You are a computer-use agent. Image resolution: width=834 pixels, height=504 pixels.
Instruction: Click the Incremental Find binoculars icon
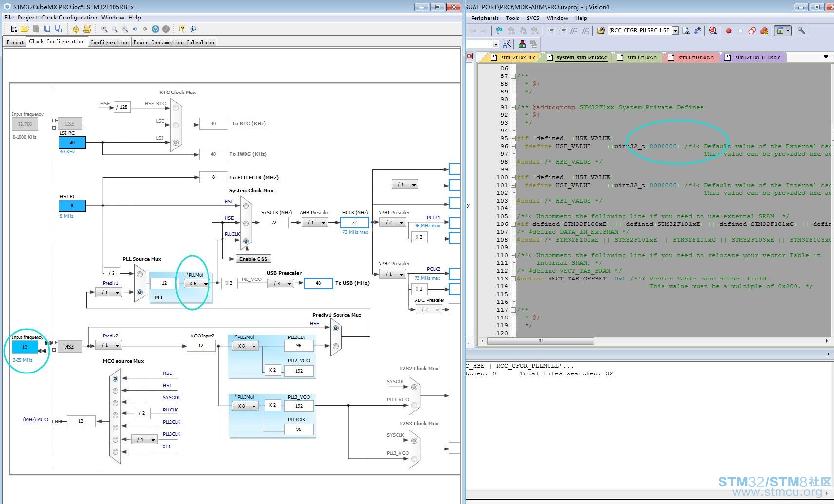(698, 31)
